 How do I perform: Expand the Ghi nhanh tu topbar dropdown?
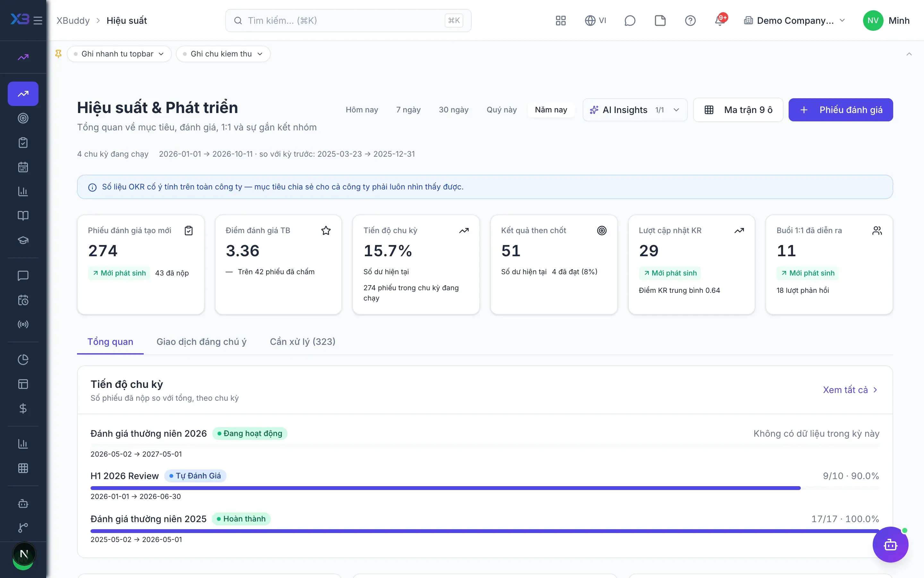click(x=119, y=54)
